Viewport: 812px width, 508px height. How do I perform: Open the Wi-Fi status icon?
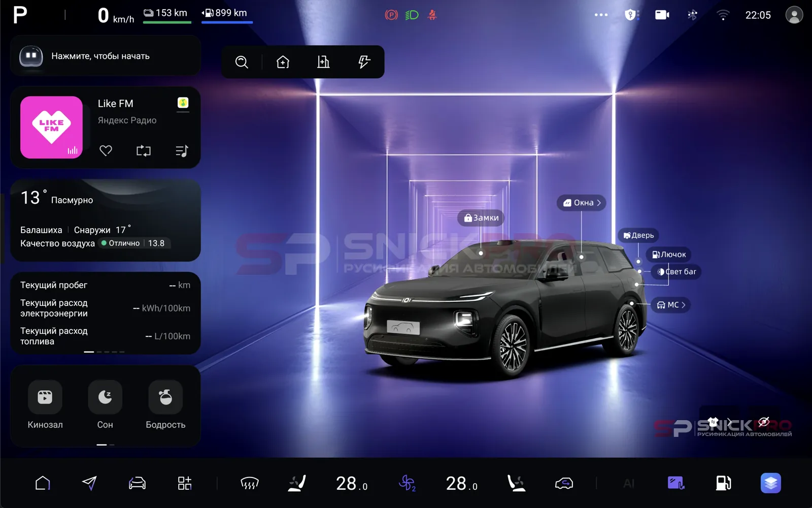tap(723, 15)
